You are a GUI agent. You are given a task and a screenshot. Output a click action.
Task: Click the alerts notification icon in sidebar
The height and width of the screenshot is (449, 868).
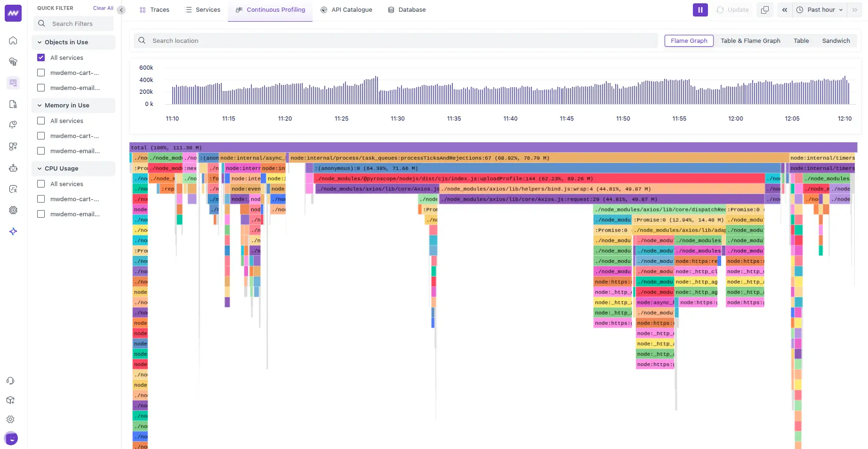pos(13,124)
